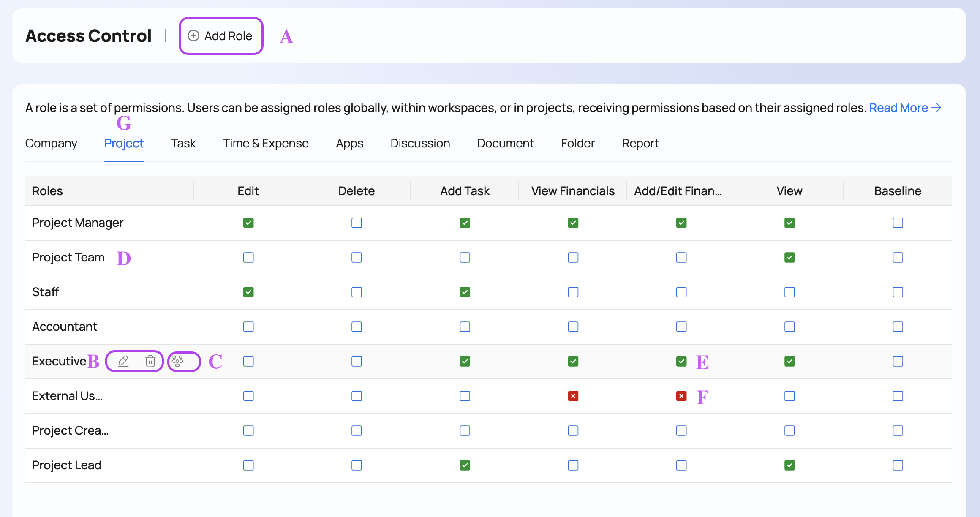Screen dimensions: 980x517
Task: Select the Project Crea... role row name
Action: 71,431
